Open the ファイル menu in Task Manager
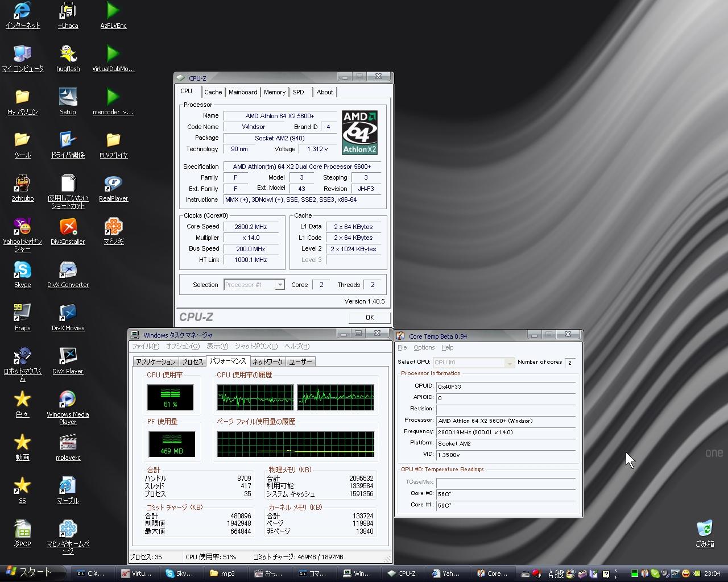Screen dimensions: 728x582 click(146, 346)
